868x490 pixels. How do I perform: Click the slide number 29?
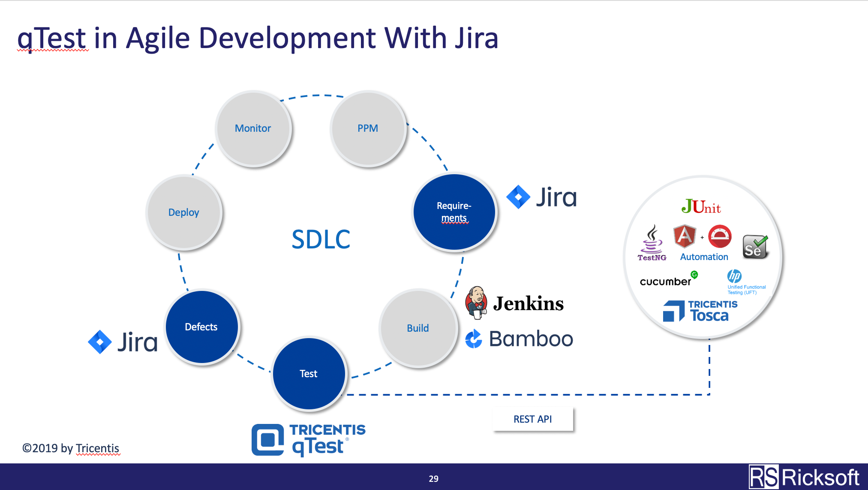point(434,479)
